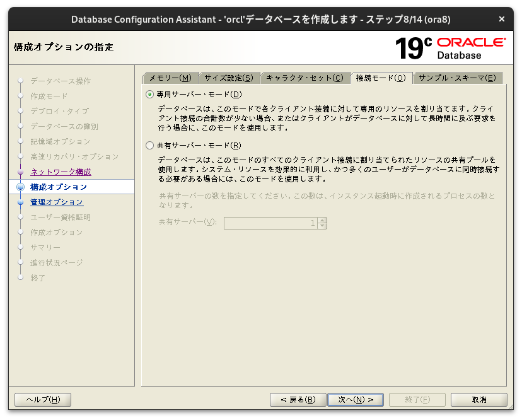Open the サイズ設定 tab
The width and height of the screenshot is (522, 420).
(229, 78)
